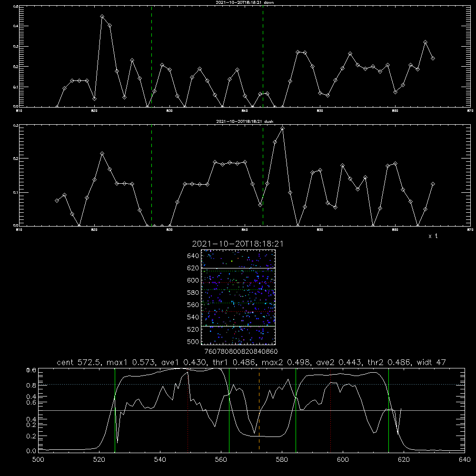The height and width of the screenshot is (476, 476).
Task: Click y-axis label 0.0 of bottom plot
Action: click(x=31, y=451)
